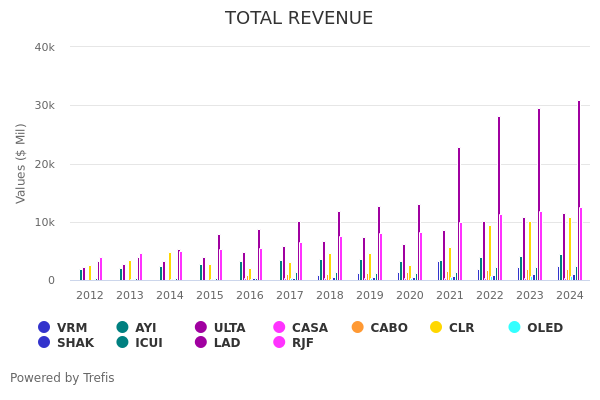
Task: Click the RJF legend marker
Action: point(279,343)
